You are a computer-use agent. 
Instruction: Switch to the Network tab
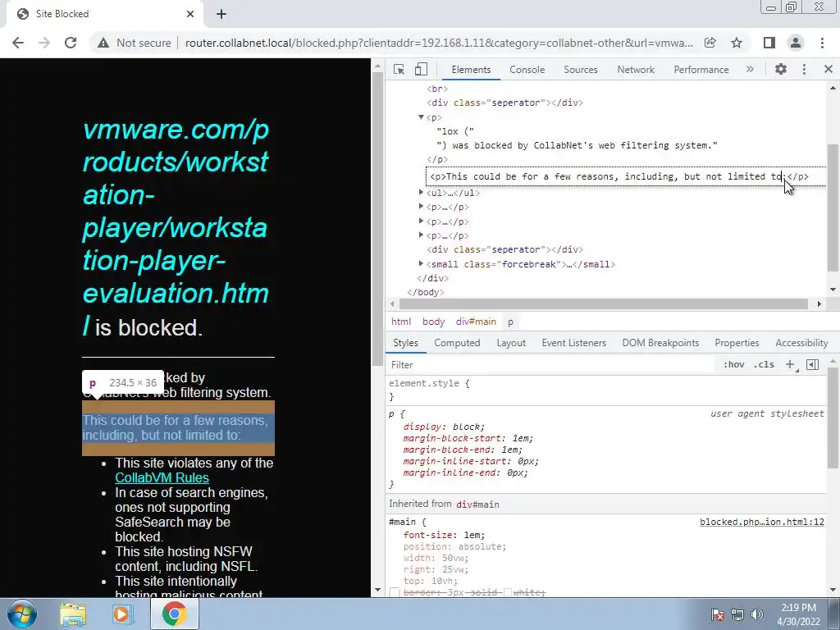[x=636, y=70]
